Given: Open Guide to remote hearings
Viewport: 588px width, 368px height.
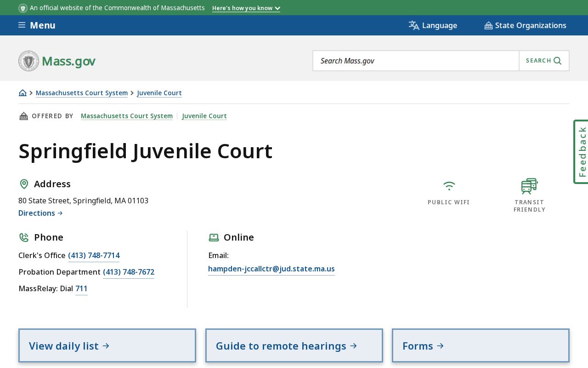Looking at the screenshot, I should [x=294, y=345].
